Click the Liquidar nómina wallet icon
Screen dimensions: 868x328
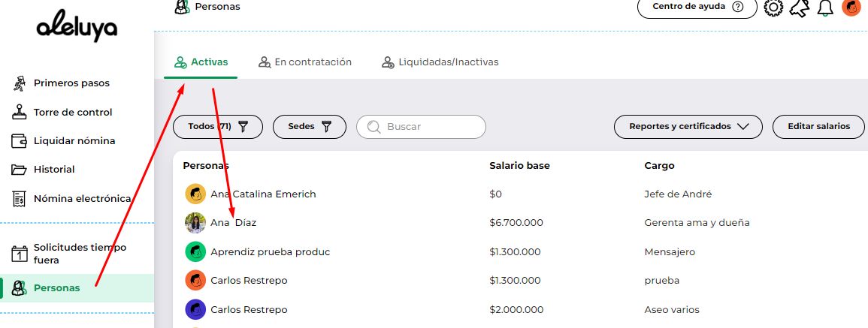20,141
